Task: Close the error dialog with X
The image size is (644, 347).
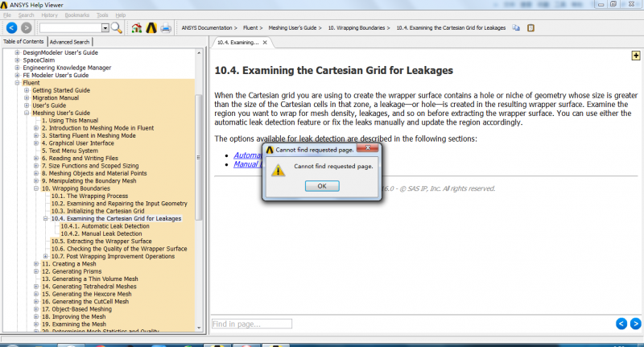Action: click(x=368, y=148)
